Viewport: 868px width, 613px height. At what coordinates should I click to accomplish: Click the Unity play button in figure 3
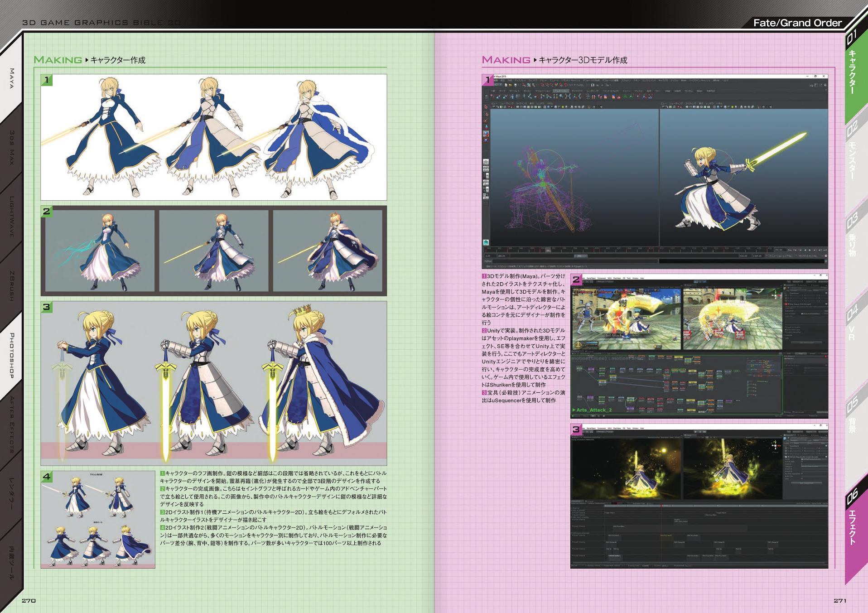coord(695,432)
